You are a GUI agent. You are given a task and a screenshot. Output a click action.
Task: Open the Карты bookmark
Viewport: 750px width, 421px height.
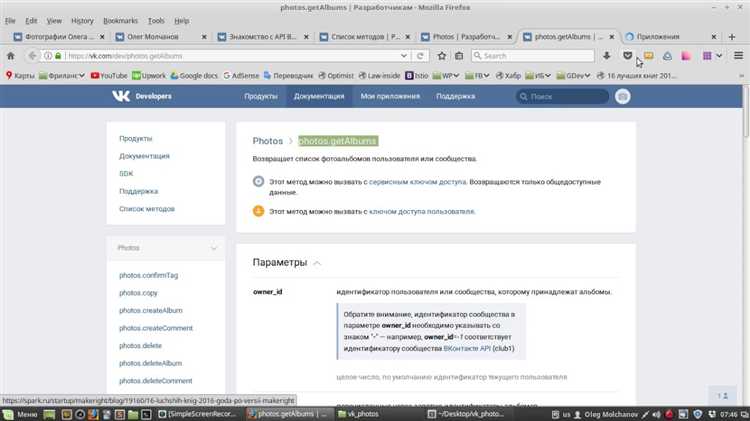click(20, 76)
